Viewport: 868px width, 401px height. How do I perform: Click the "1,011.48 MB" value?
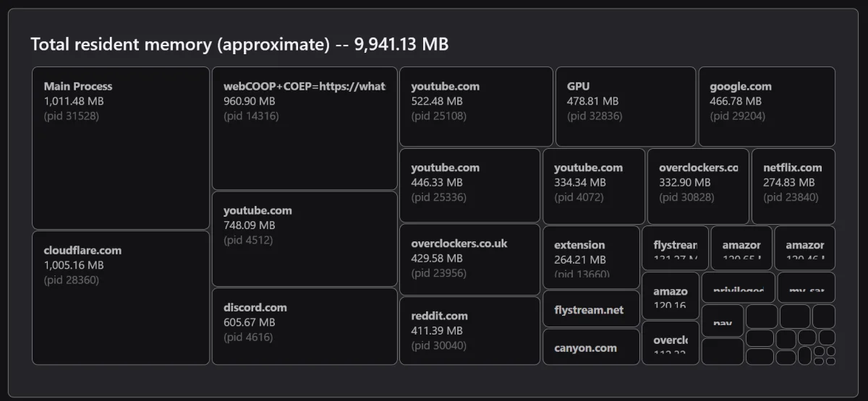73,101
